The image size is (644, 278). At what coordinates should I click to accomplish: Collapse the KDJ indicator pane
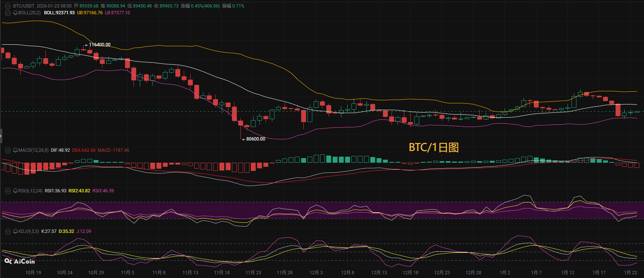coord(8,231)
